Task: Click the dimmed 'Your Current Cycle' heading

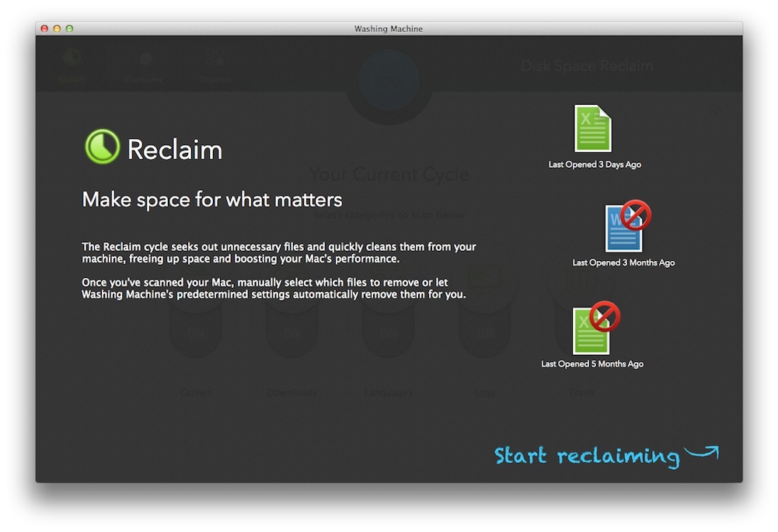Action: (389, 174)
